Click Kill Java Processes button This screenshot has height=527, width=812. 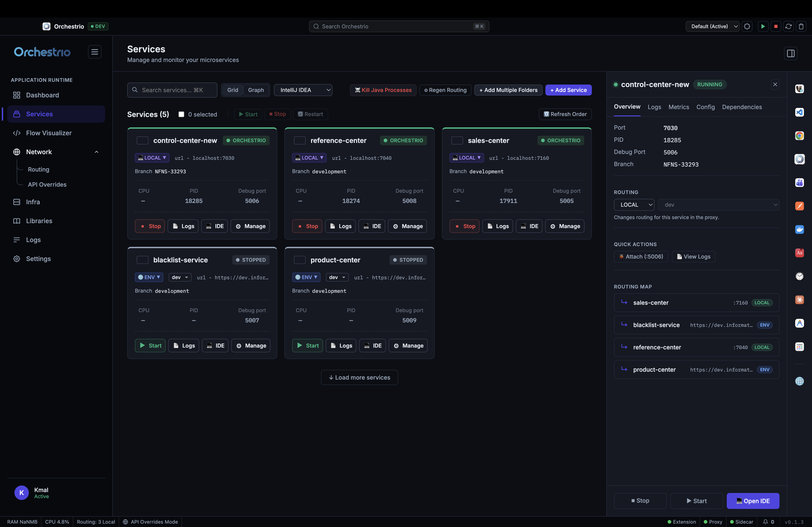383,90
